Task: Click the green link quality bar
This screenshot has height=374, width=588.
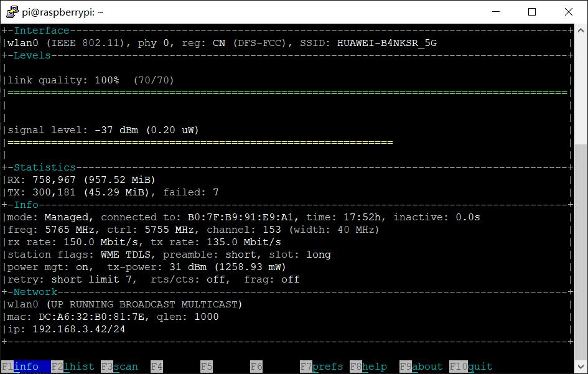Action: pos(287,93)
